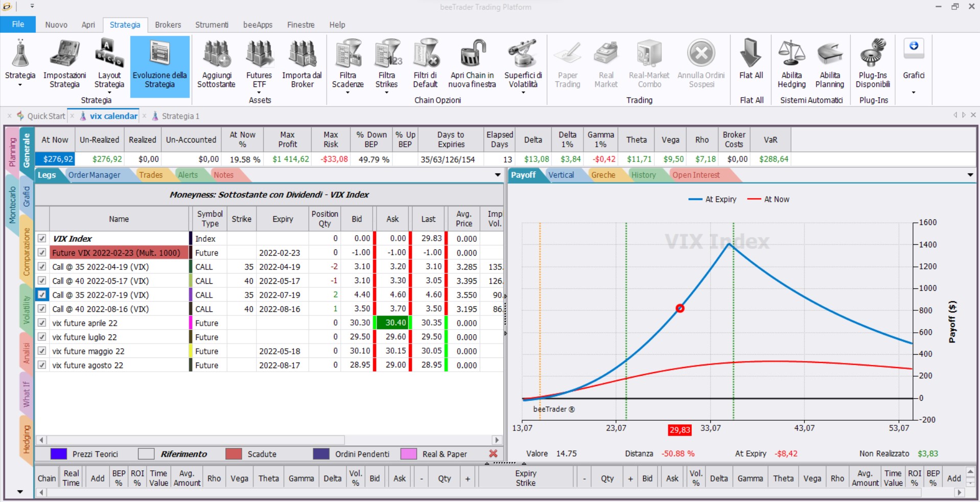Screen dimensions: 980x502
Task: Open Plug-Ins Disponibili icon
Action: click(x=873, y=54)
